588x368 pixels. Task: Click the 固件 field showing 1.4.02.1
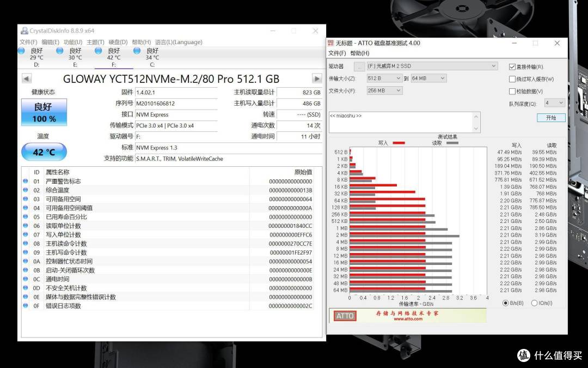tap(176, 92)
